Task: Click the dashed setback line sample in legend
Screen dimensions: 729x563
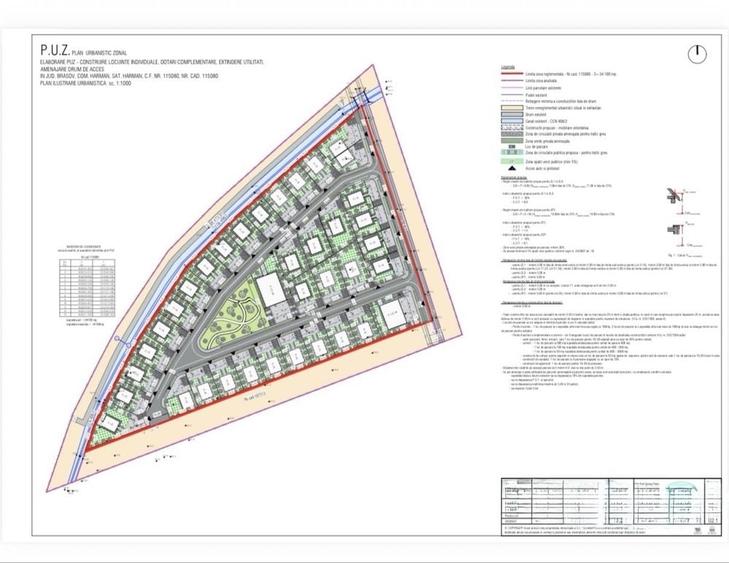Action: coord(511,101)
